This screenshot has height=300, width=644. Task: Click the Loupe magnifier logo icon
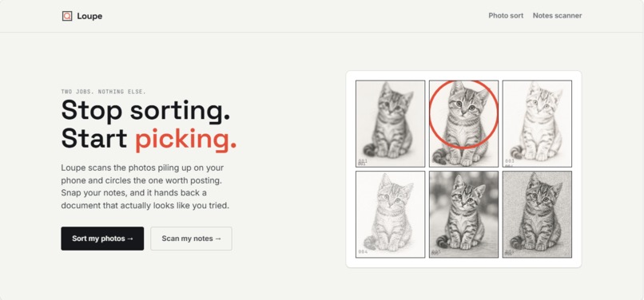[67, 16]
